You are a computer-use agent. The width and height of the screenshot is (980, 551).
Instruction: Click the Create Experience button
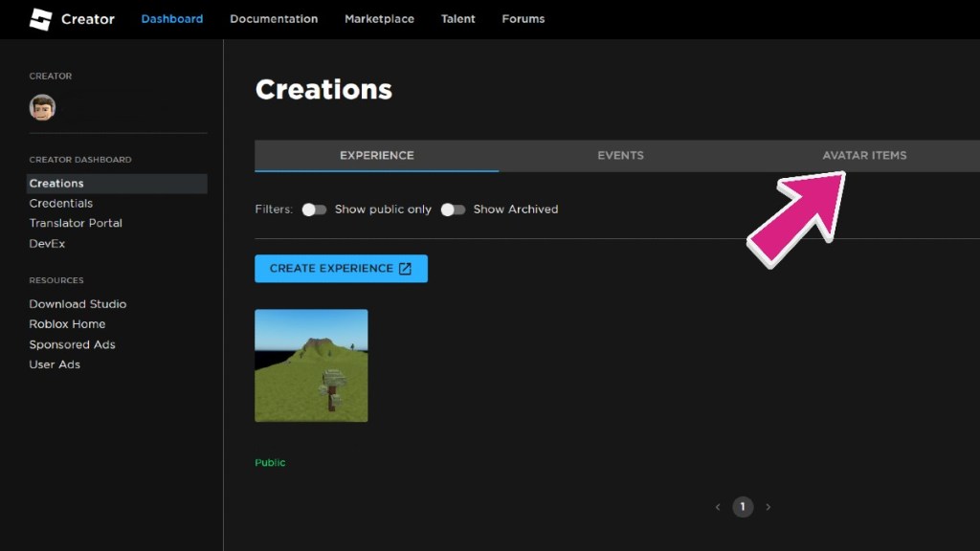pos(341,269)
